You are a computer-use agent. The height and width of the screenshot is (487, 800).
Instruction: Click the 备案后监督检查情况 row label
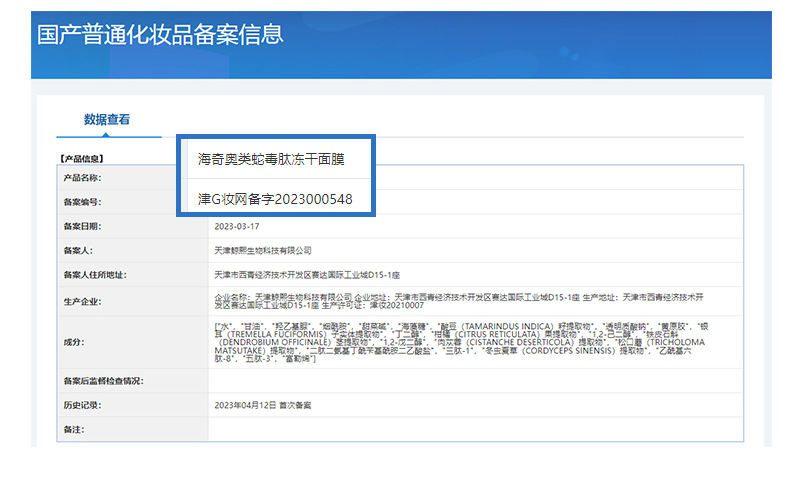(104, 380)
